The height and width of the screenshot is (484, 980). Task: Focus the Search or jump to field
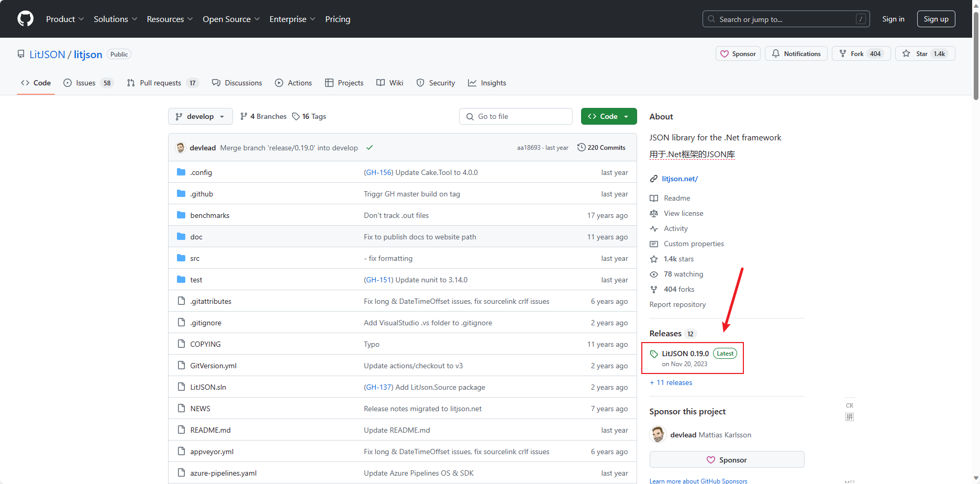pyautogui.click(x=786, y=19)
